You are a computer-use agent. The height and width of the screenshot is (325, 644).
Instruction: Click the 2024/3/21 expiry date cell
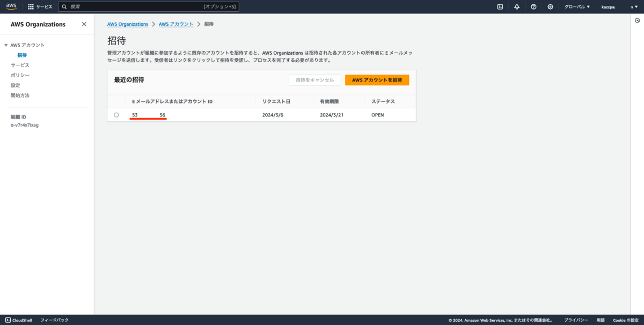tap(331, 115)
